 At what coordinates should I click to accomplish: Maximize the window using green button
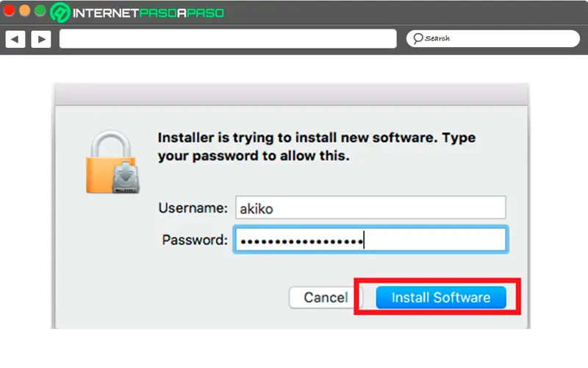pos(40,12)
